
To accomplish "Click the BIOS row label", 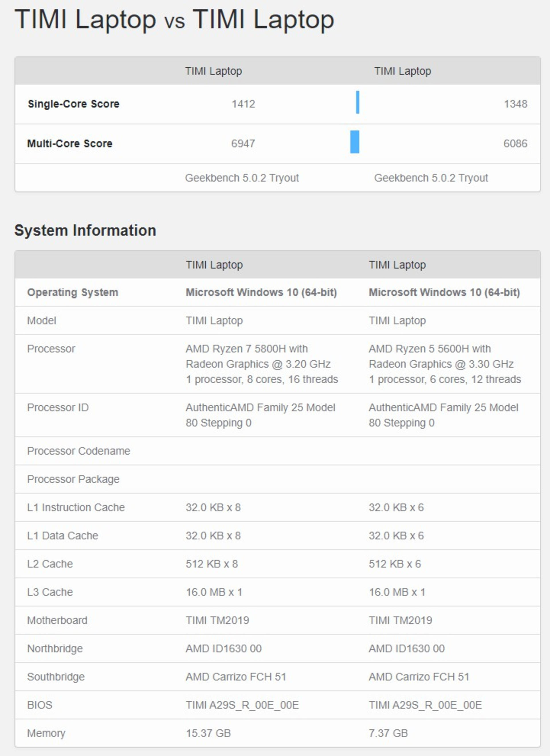I will tap(40, 705).
